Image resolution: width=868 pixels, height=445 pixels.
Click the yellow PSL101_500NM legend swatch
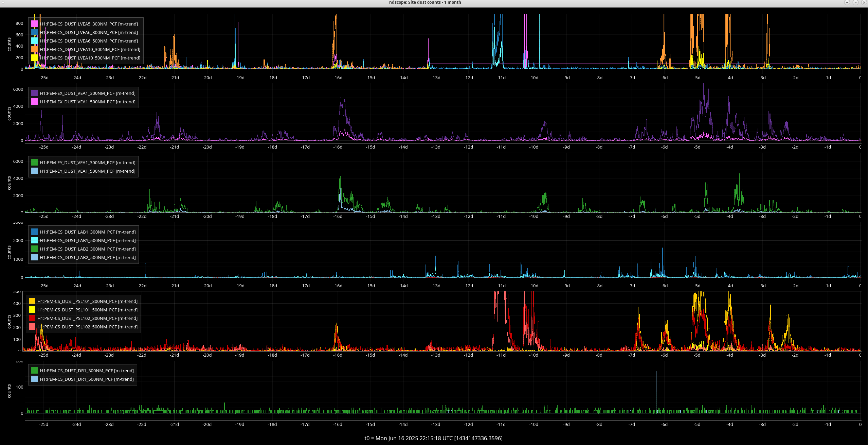[32, 310]
